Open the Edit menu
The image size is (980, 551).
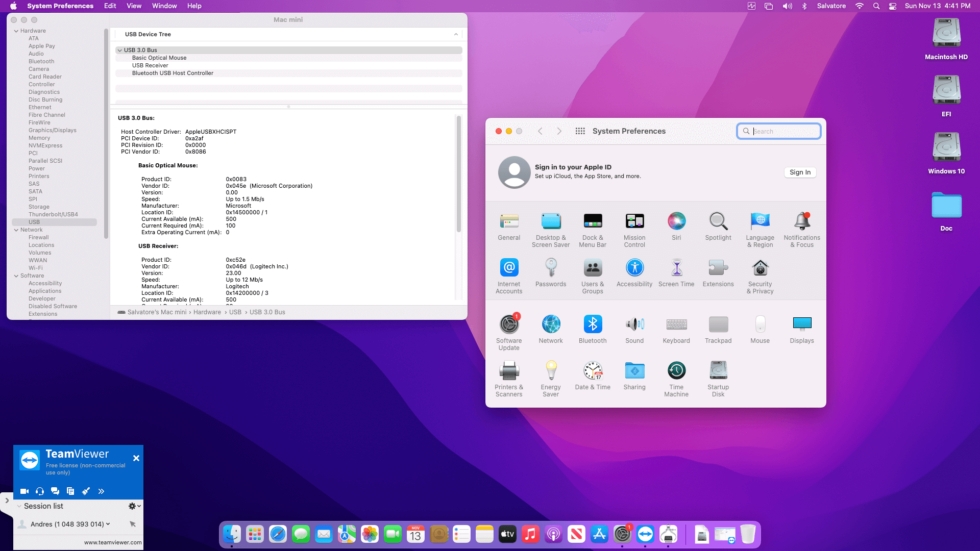pyautogui.click(x=110, y=6)
